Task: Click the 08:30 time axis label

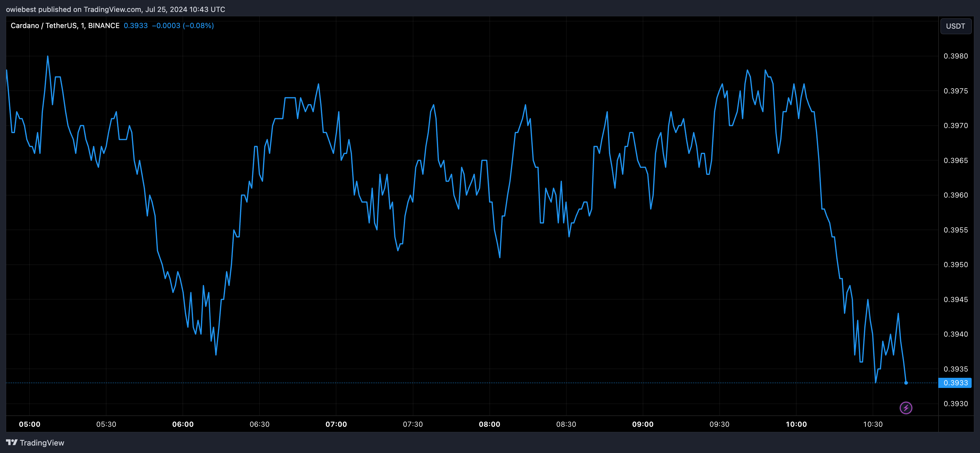Action: (566, 424)
